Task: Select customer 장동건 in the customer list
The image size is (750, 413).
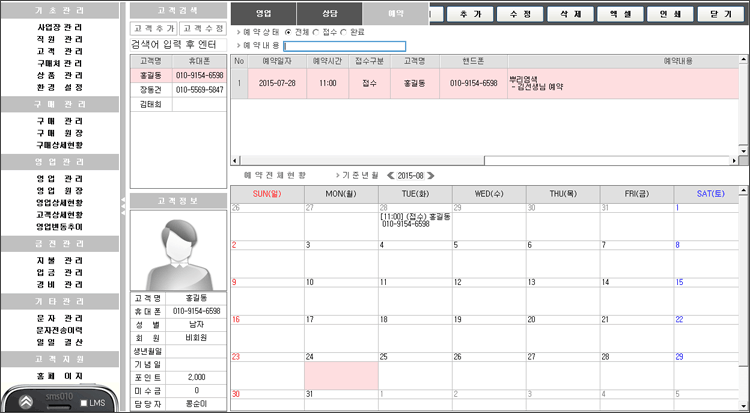Action: tap(149, 89)
